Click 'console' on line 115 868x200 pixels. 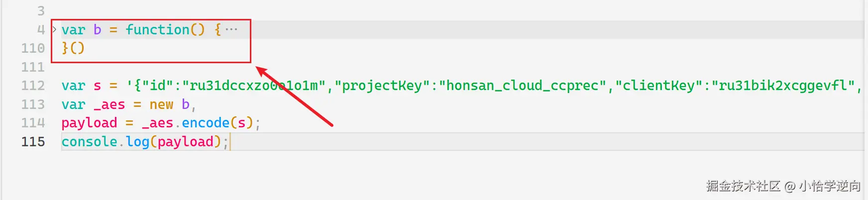(89, 142)
